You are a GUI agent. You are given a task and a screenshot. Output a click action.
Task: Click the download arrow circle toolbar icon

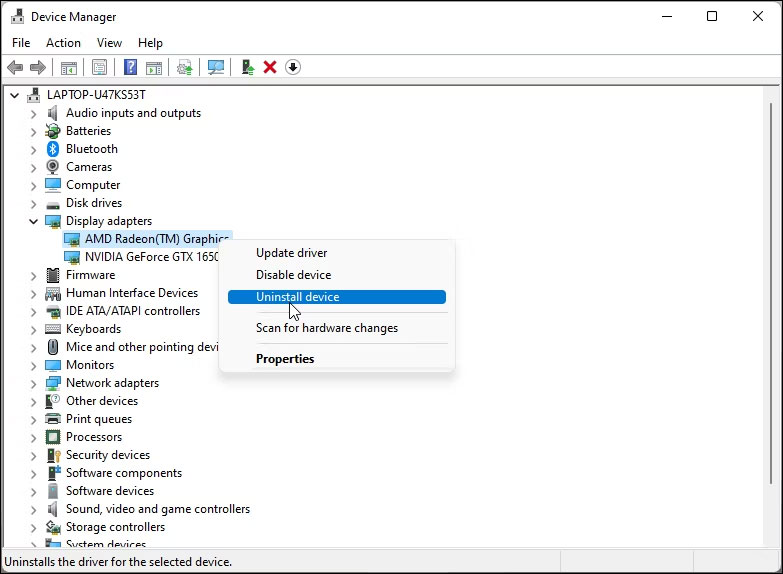coord(293,67)
